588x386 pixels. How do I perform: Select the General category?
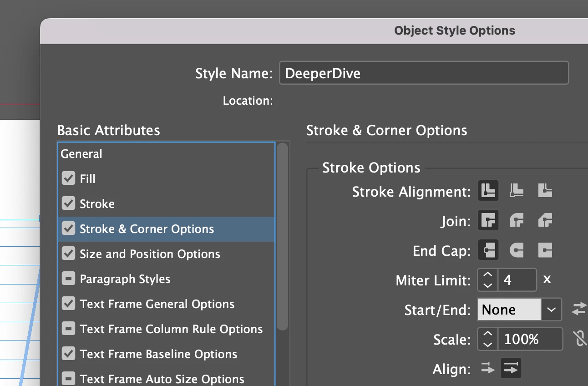pyautogui.click(x=81, y=154)
